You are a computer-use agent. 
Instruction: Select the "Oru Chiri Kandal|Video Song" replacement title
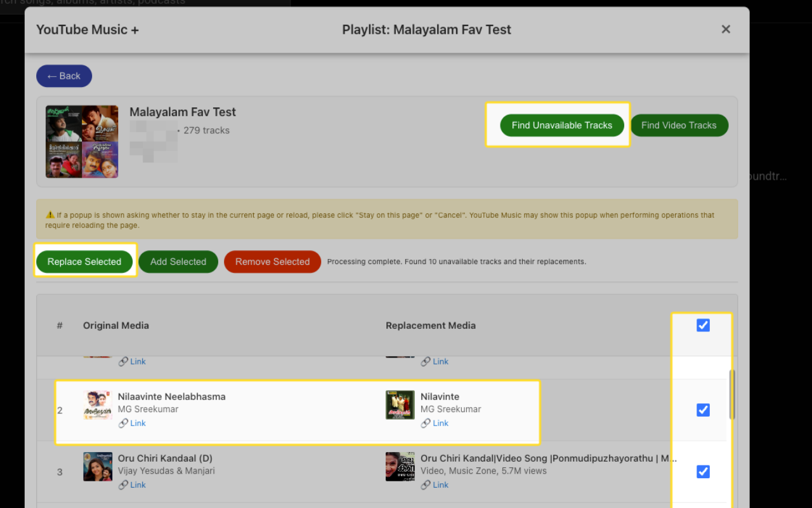point(548,458)
